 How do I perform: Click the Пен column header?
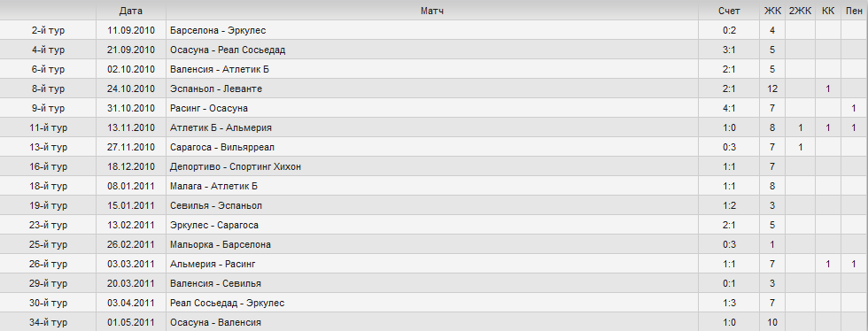[854, 12]
